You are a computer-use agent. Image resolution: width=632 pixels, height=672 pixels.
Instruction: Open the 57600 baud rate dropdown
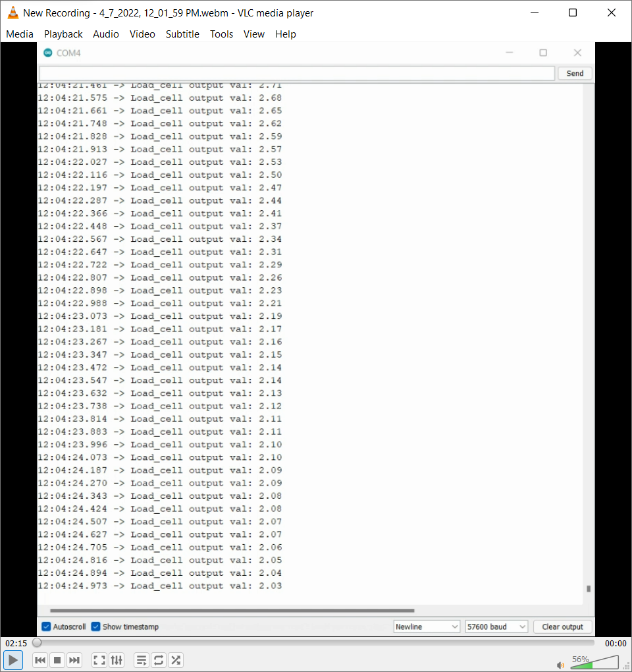496,627
